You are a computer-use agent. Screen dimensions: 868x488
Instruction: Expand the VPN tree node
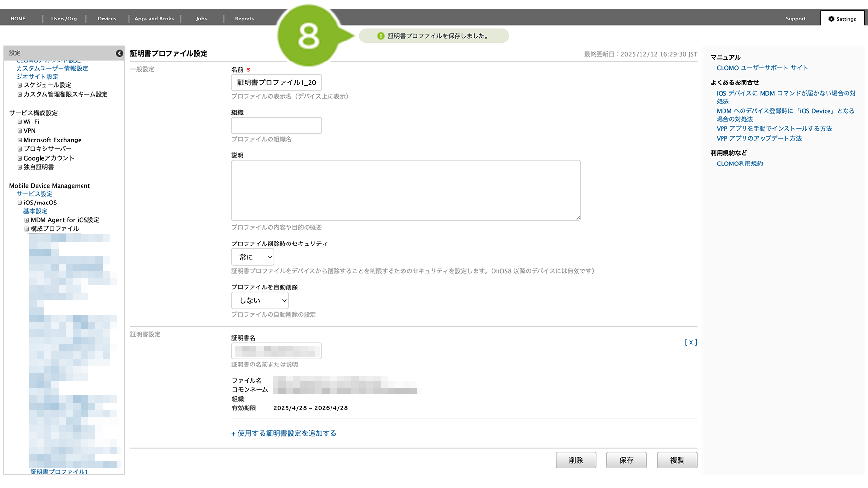pyautogui.click(x=20, y=131)
